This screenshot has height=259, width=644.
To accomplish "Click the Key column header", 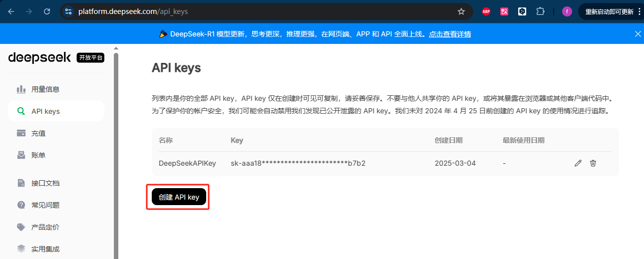I will click(237, 140).
